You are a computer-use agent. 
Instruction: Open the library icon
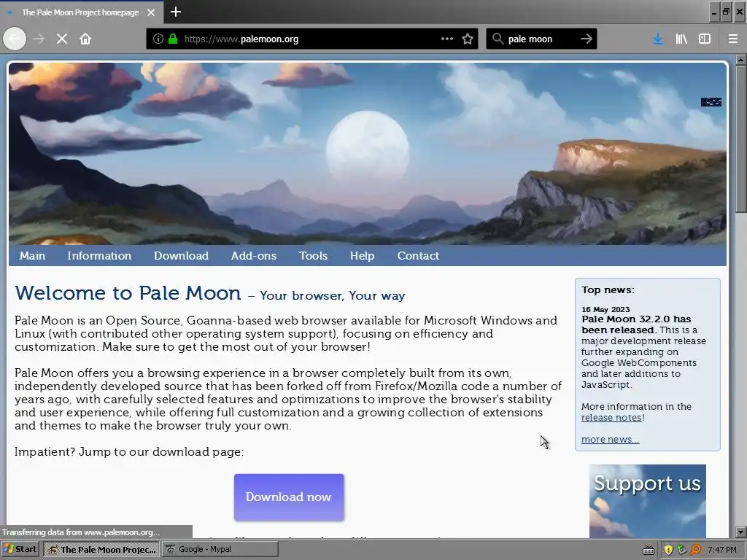click(x=682, y=39)
